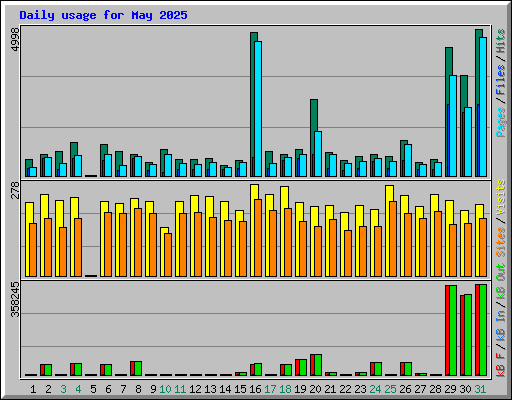512x400 pixels.
Task: Click the 'Pages' legend label
Action: [501, 122]
